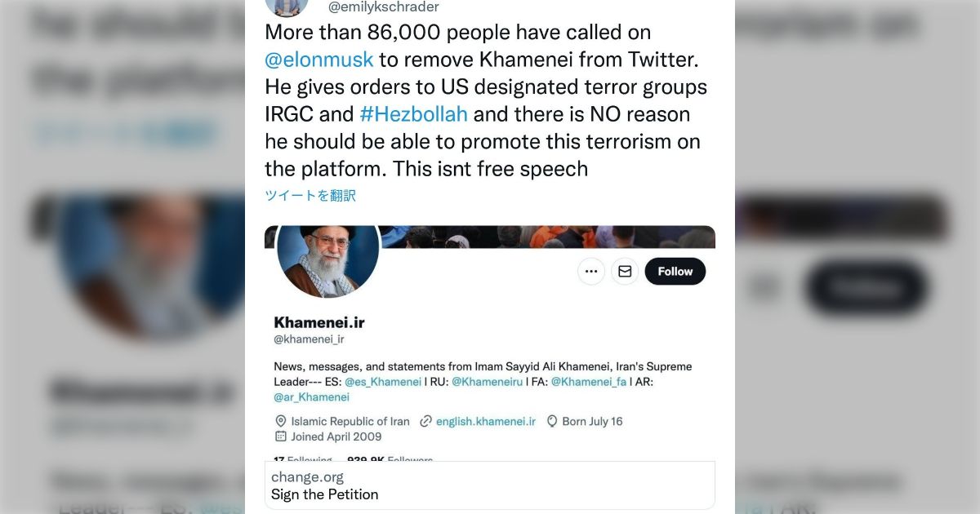The image size is (980, 514).
Task: Click the birthday balloon icon
Action: coord(552,421)
